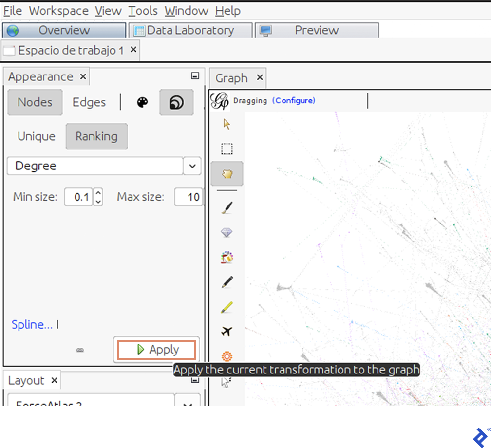Screen dimensions: 491x448
Task: Open the Window menu
Action: click(186, 11)
